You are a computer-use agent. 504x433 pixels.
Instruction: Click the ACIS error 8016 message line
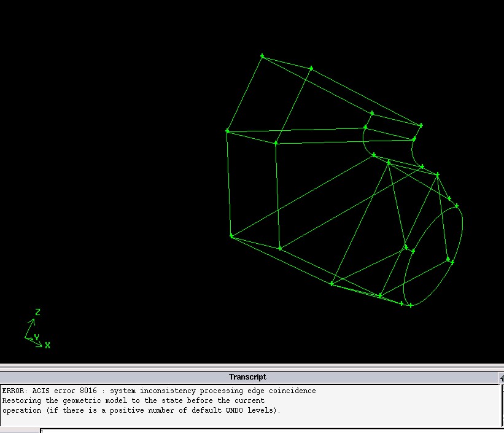(x=159, y=391)
